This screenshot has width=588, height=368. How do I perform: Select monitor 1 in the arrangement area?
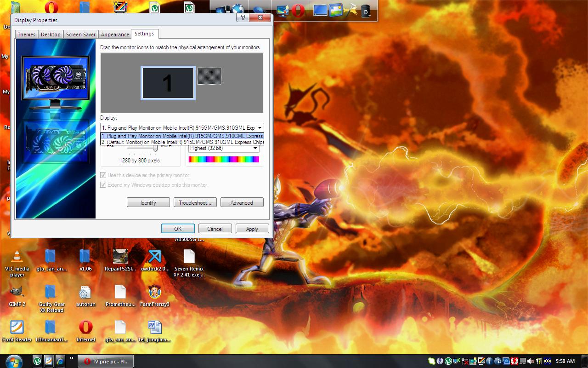pos(168,83)
